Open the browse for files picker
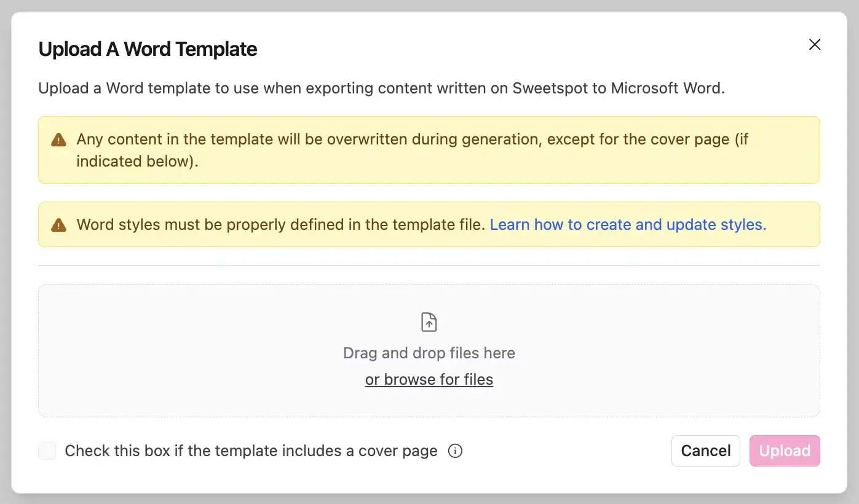 [x=429, y=379]
